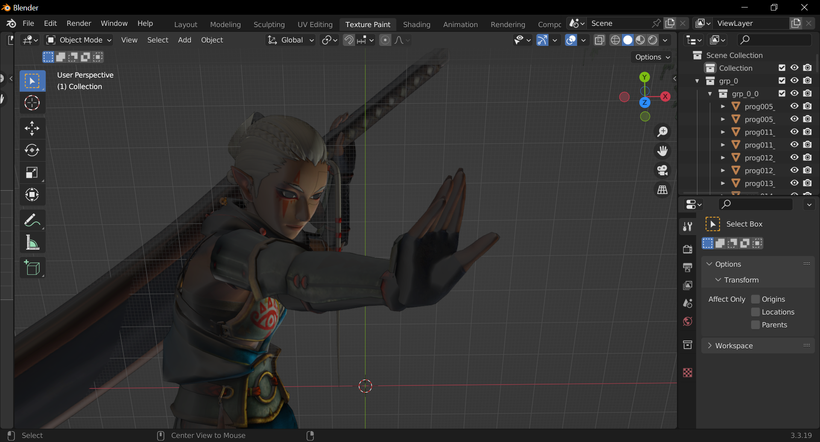Open the Edit menu
The image size is (820, 442).
click(x=50, y=24)
